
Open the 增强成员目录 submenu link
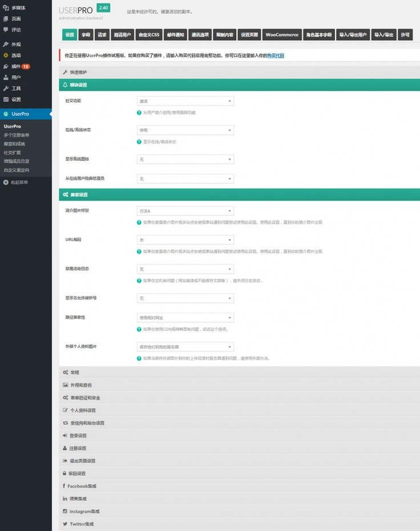coord(17,161)
